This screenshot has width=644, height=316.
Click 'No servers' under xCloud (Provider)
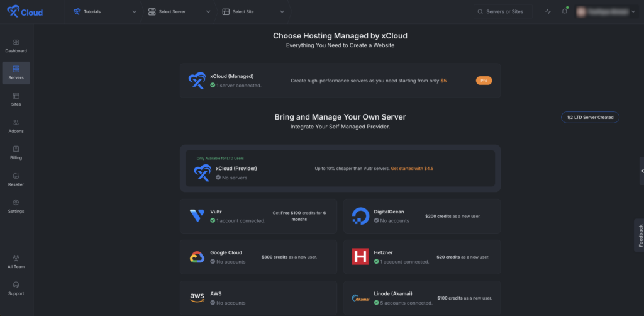pyautogui.click(x=235, y=178)
